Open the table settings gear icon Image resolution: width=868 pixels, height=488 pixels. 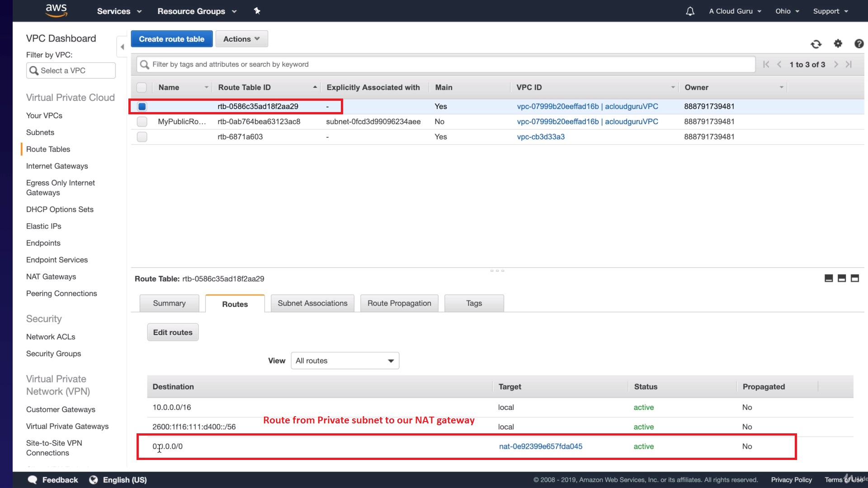[838, 43]
